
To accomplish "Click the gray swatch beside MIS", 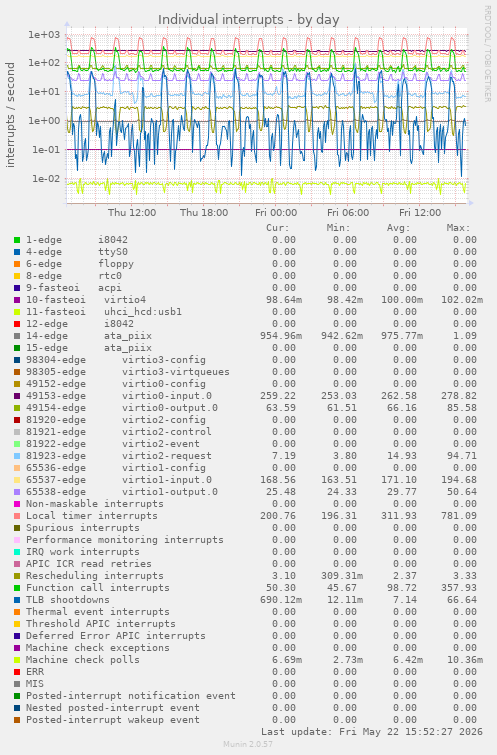I will pos(17,684).
